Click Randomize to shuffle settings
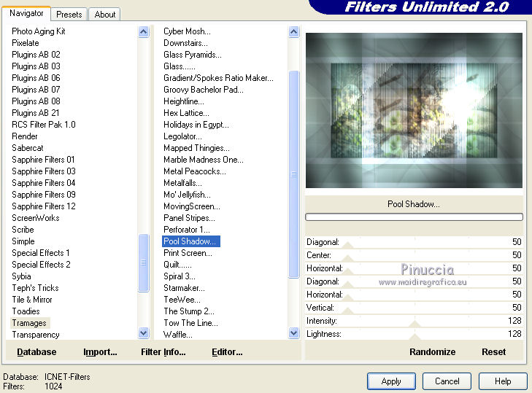 pyautogui.click(x=432, y=352)
